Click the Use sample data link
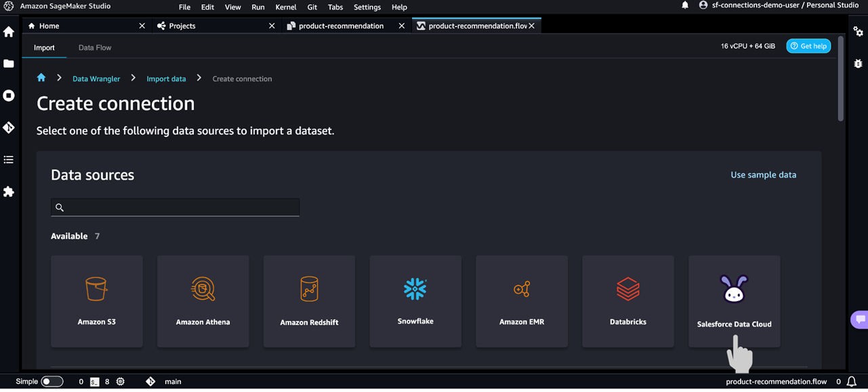The width and height of the screenshot is (868, 392). coord(764,175)
